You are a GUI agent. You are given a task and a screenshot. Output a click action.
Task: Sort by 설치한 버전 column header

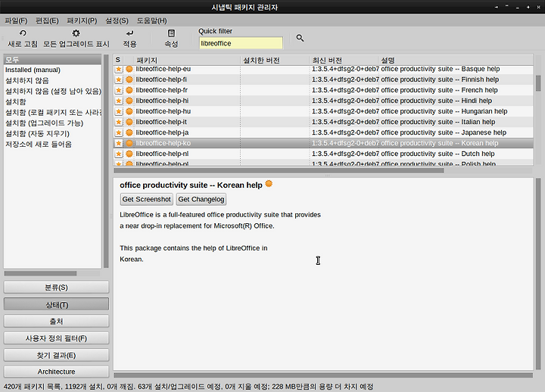(275, 60)
